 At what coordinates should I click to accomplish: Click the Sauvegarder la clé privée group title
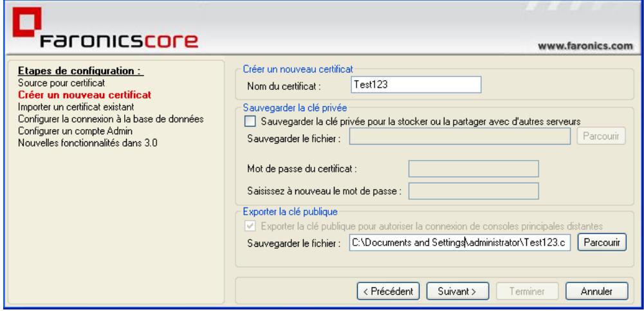tap(295, 108)
